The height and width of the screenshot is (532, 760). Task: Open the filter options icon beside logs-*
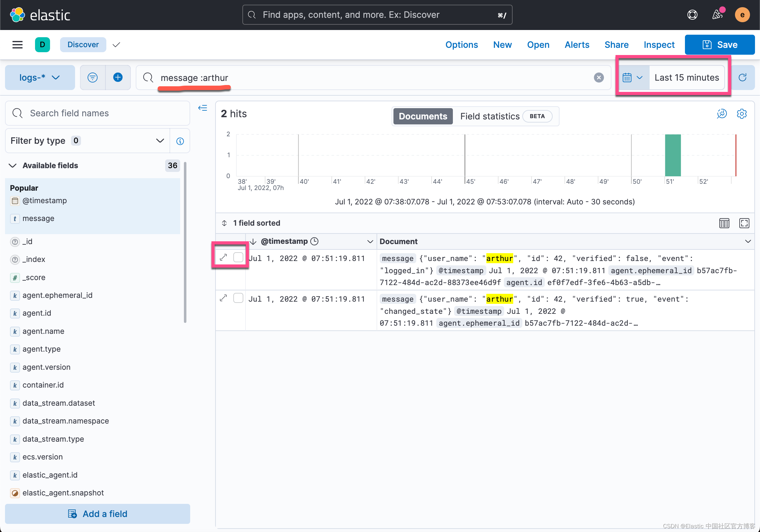click(x=93, y=77)
